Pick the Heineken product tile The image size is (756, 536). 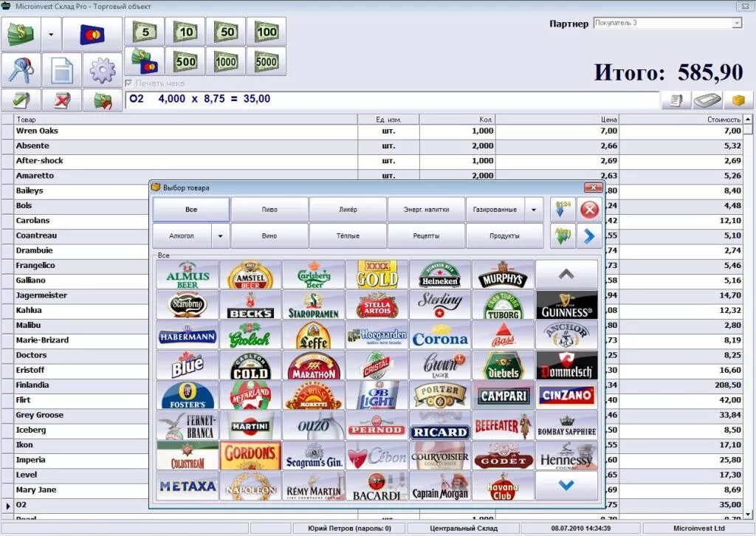440,274
